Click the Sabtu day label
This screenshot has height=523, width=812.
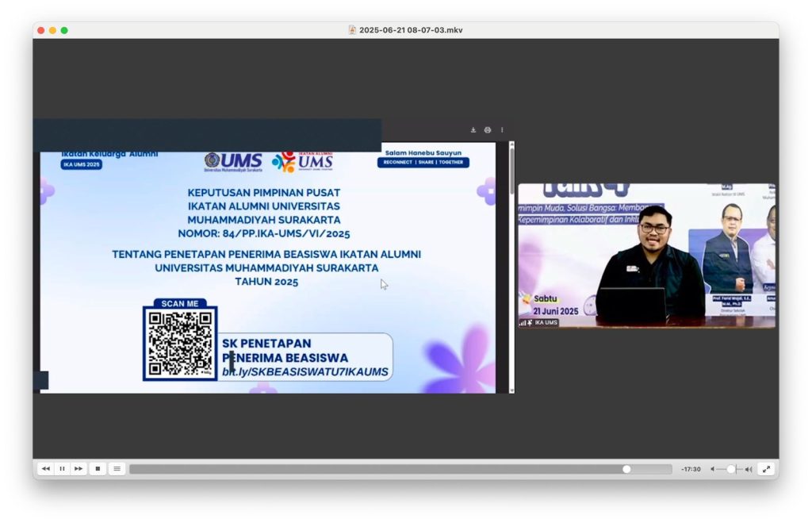tap(546, 298)
